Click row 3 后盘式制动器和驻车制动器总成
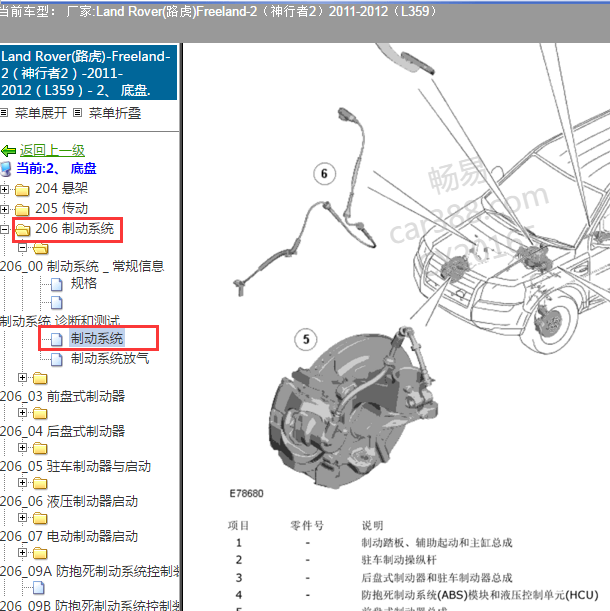 pyautogui.click(x=437, y=577)
